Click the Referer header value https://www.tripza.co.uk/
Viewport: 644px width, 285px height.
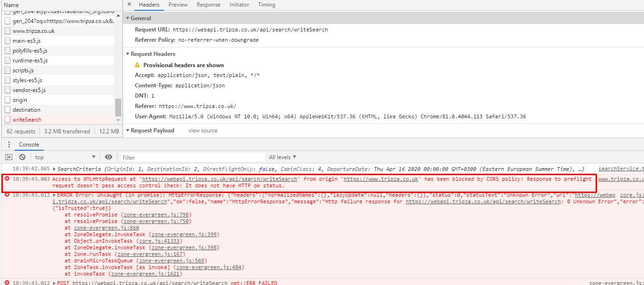click(197, 107)
